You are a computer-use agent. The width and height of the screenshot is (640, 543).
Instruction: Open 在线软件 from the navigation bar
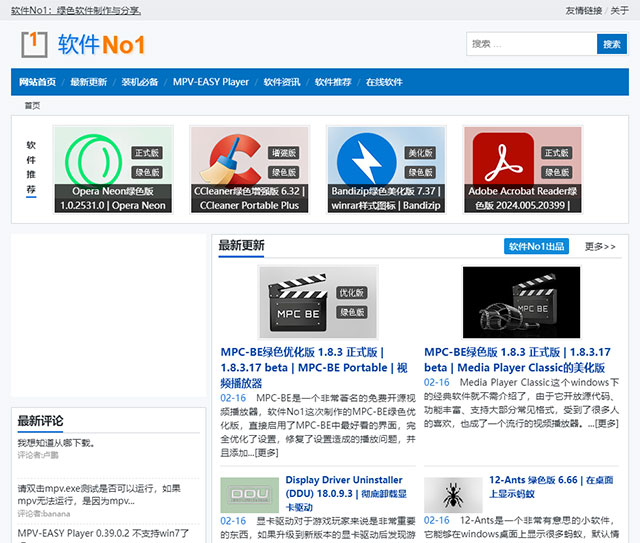tap(384, 82)
